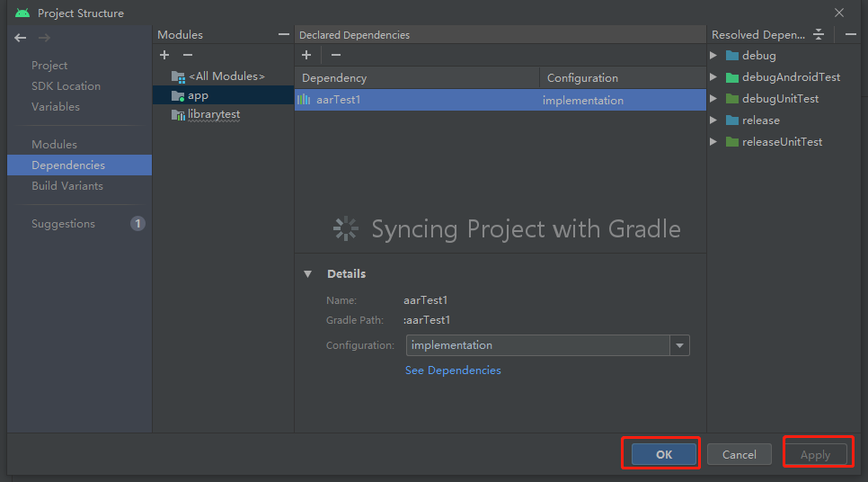This screenshot has height=482, width=868.
Task: Collapse all in Resolved Dependencies panel
Action: (x=819, y=34)
